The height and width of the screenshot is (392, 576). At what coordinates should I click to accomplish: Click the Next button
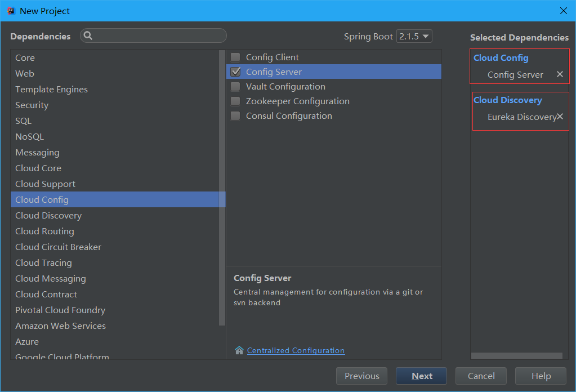(x=421, y=376)
